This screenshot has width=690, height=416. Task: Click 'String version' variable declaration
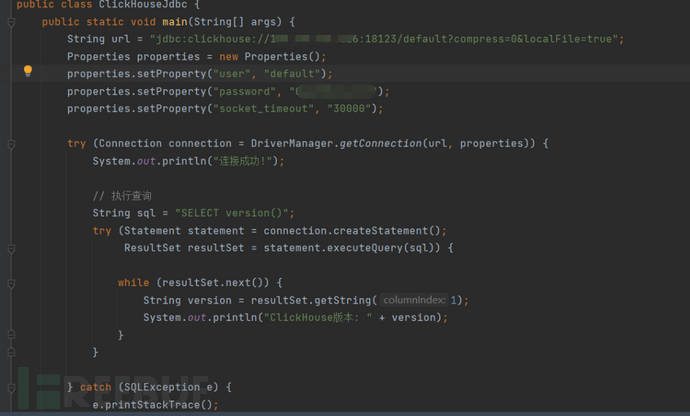[x=187, y=300]
